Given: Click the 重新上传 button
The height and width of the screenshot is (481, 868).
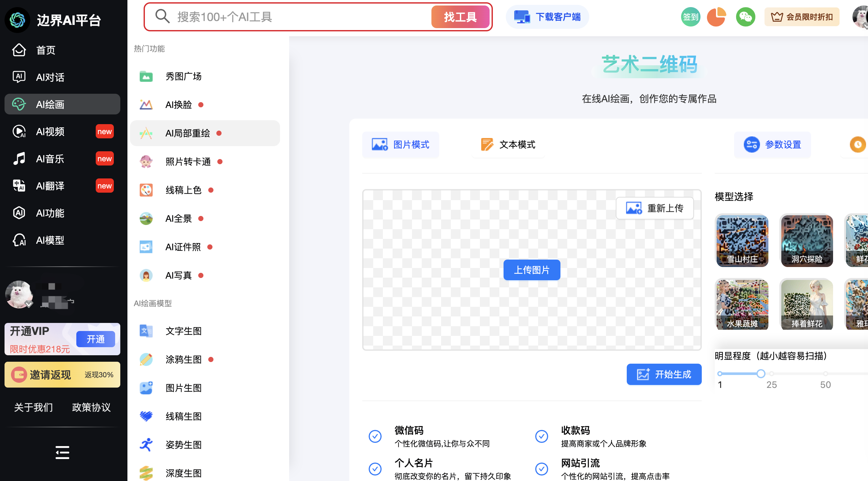Looking at the screenshot, I should tap(654, 208).
